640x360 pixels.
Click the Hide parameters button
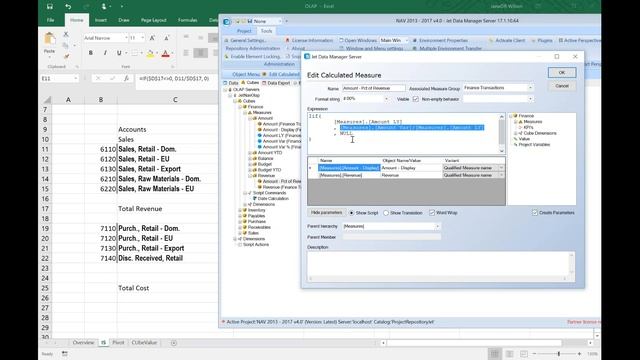(326, 213)
